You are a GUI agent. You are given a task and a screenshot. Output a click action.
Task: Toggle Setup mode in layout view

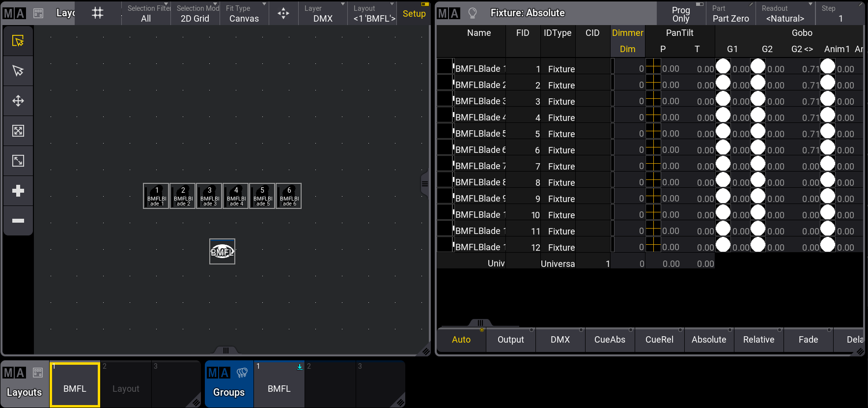click(x=414, y=13)
